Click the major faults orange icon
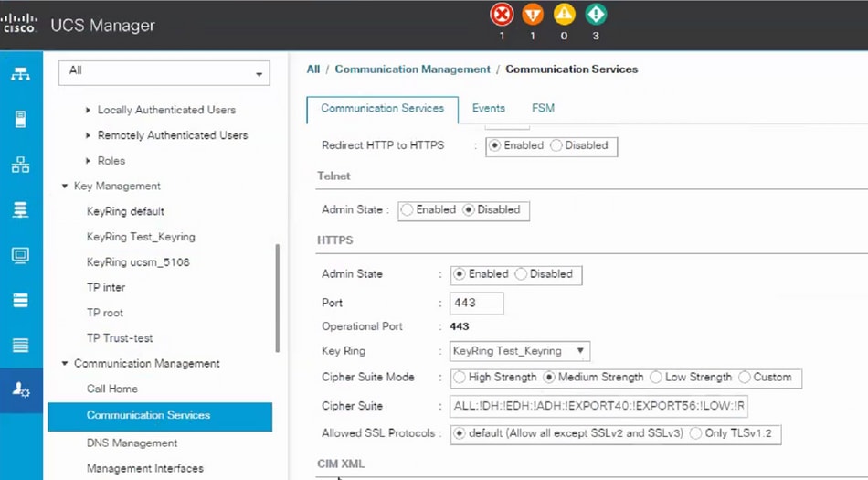 coord(533,15)
